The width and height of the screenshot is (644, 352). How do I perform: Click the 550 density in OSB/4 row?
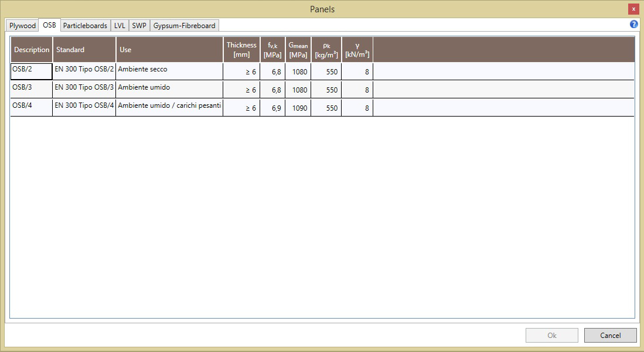point(326,108)
